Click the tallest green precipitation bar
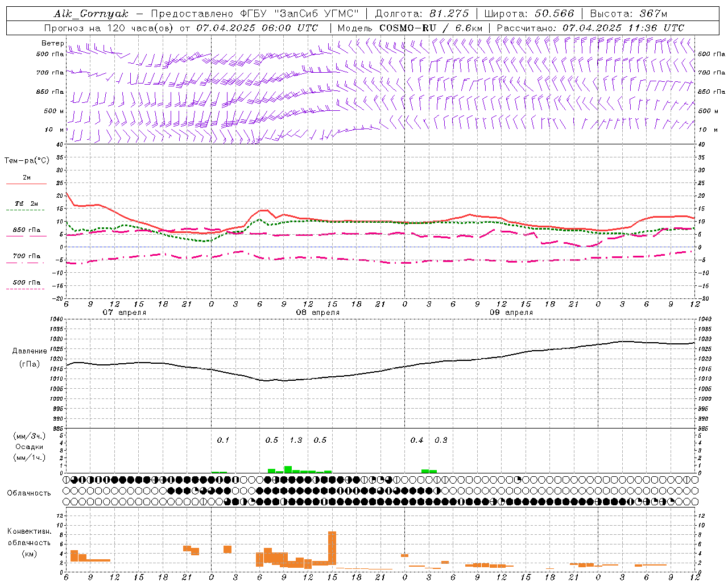This screenshot has height=582, width=728. tap(288, 469)
